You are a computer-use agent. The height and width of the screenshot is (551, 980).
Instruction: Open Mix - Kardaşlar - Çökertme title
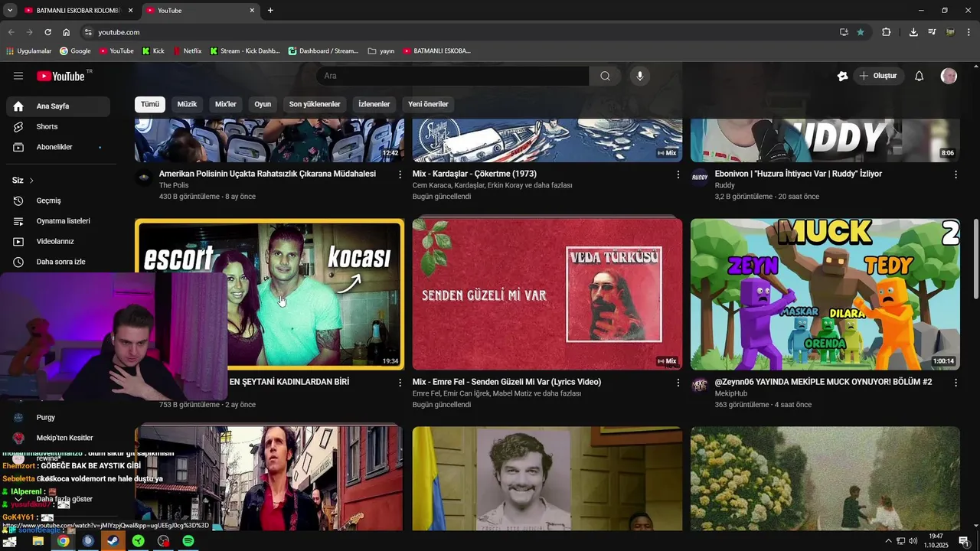[x=475, y=174]
